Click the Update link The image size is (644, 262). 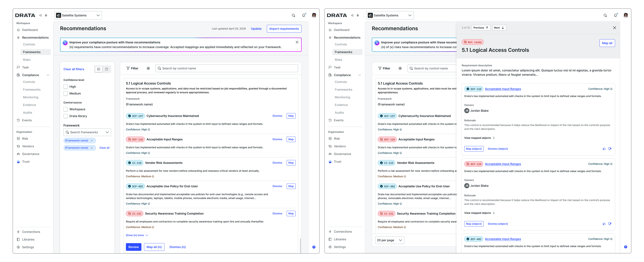(x=256, y=29)
